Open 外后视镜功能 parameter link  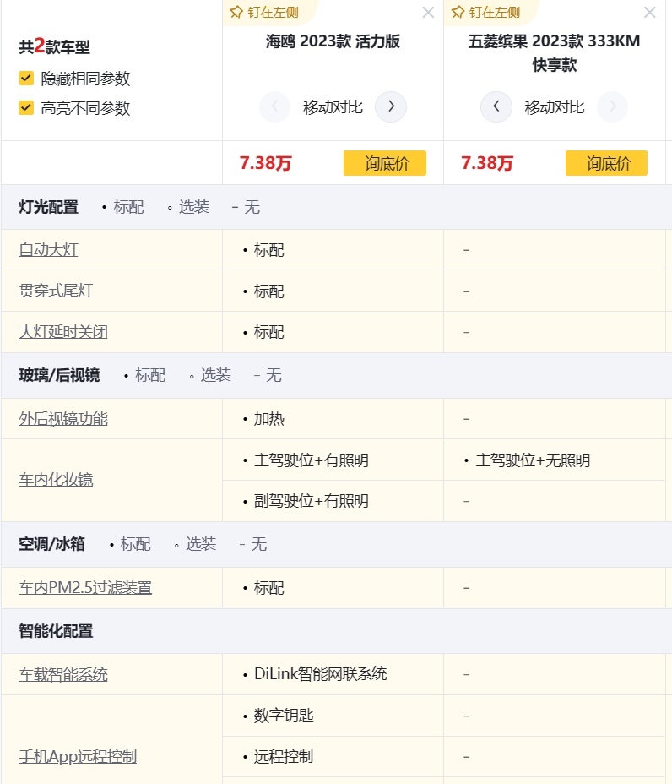tap(63, 418)
